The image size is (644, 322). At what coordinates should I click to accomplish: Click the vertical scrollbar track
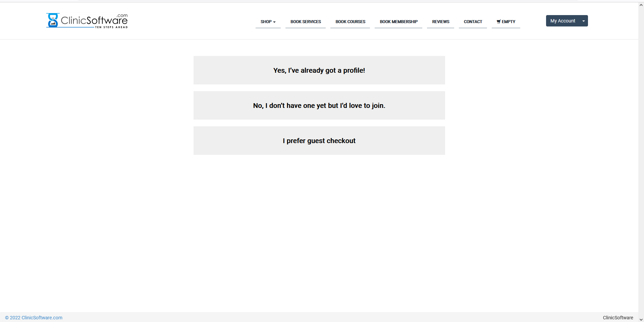[641, 168]
